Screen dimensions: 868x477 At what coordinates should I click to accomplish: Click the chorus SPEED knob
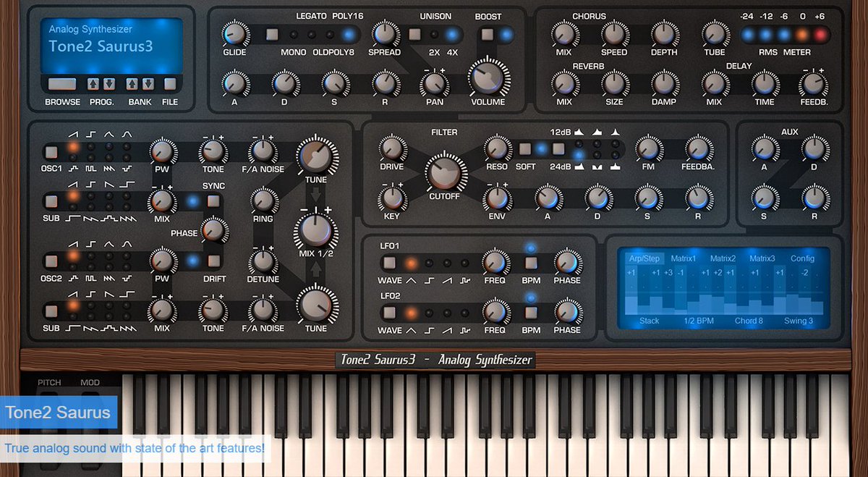click(x=614, y=33)
